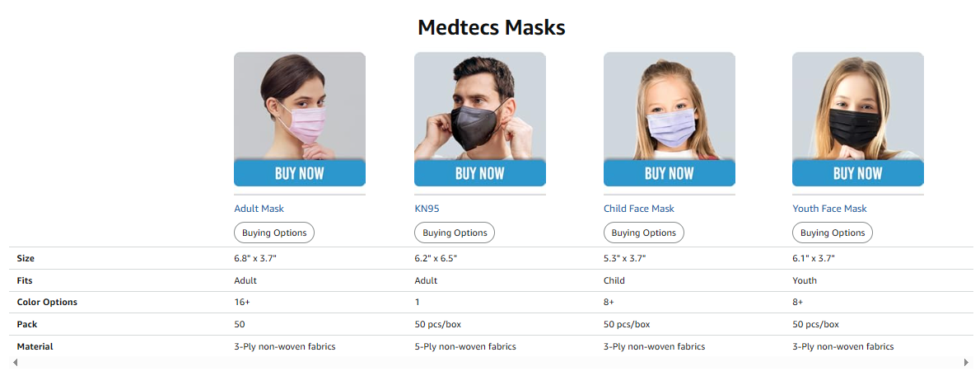Click BUY NOW under the Youth Face Mask image

[857, 173]
